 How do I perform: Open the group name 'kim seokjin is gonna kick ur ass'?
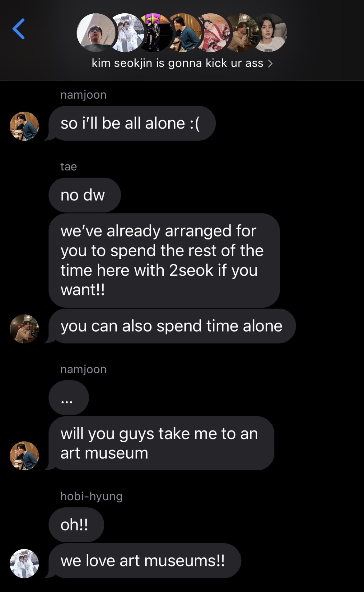click(x=178, y=63)
